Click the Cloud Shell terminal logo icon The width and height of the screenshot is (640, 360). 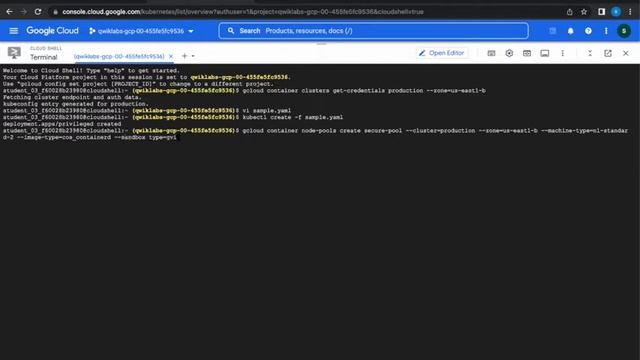coord(14,53)
